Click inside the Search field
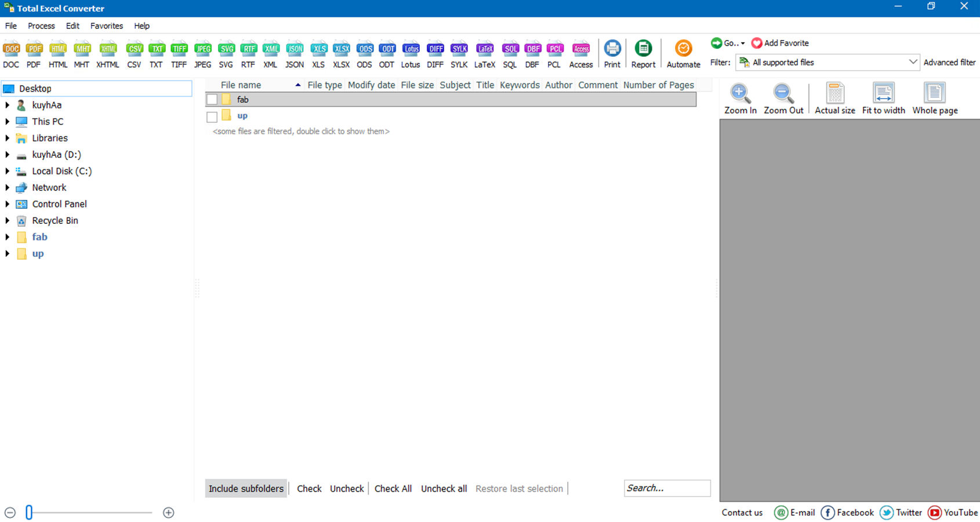 pyautogui.click(x=666, y=488)
